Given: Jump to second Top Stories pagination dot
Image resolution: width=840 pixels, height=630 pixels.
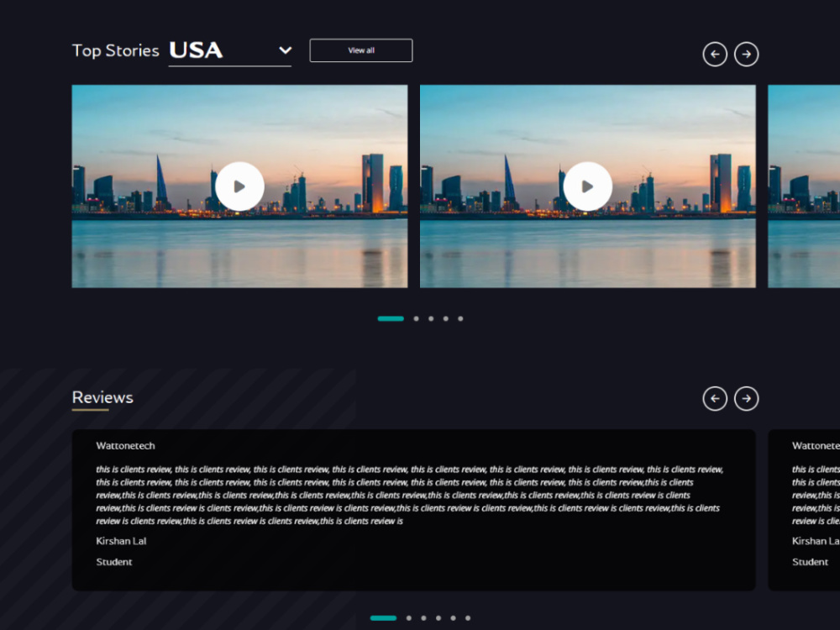Looking at the screenshot, I should tap(417, 318).
